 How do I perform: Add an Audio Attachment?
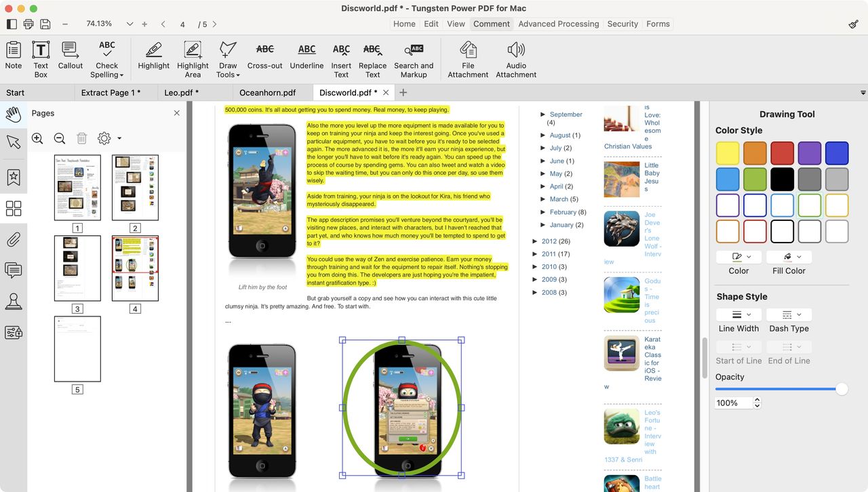[516, 60]
